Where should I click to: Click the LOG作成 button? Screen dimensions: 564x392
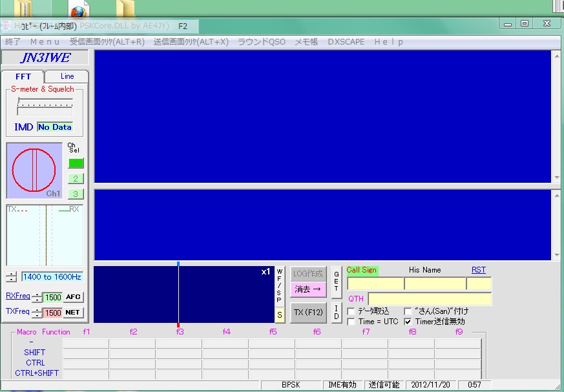click(308, 274)
